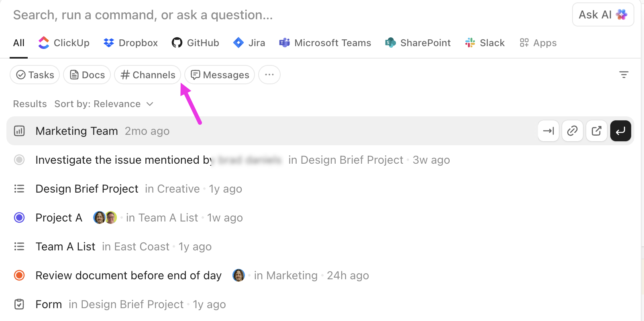This screenshot has width=644, height=321.
Task: Switch to the GitHub tab
Action: click(x=196, y=43)
